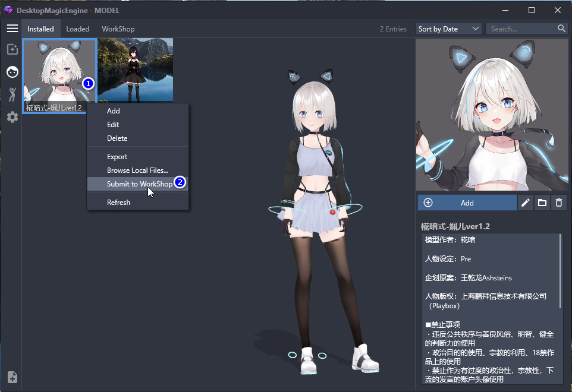Screen dimensions: 572x392
Task: Select the black-dress model thumbnail
Action: pyautogui.click(x=136, y=70)
